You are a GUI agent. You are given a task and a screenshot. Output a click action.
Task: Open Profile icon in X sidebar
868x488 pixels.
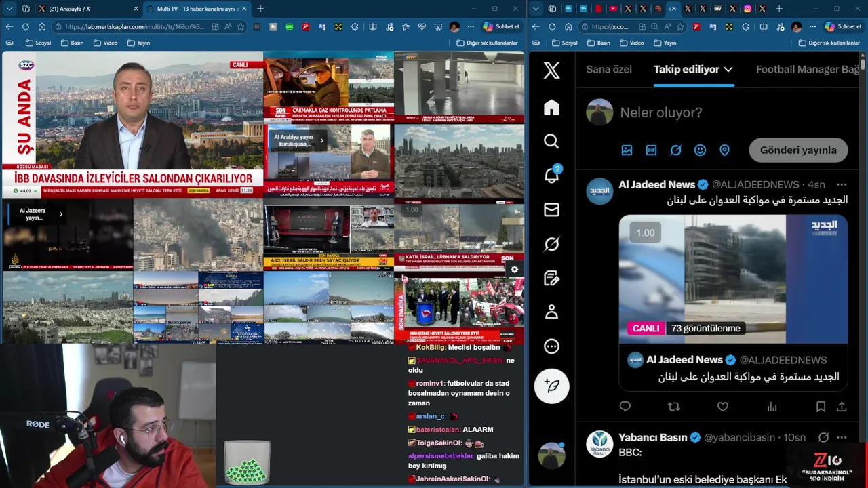551,312
